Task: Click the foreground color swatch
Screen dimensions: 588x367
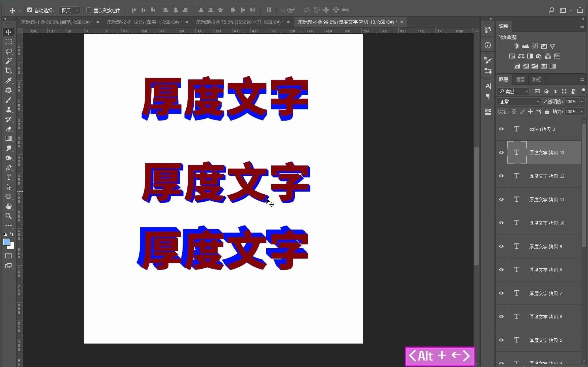Action: coord(6,242)
